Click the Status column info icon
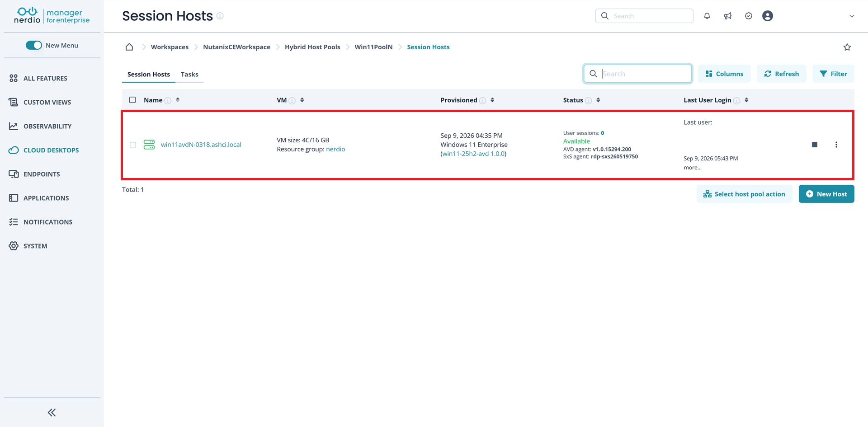 point(588,100)
